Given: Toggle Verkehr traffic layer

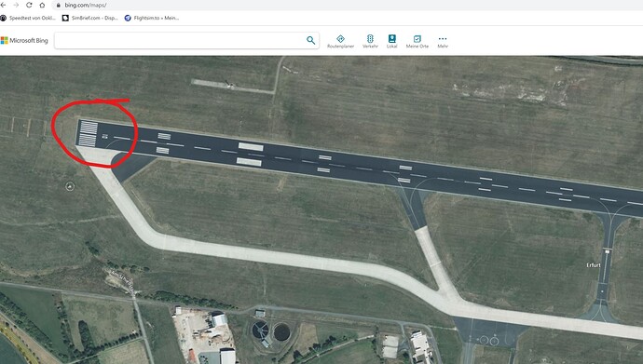Looking at the screenshot, I should point(370,41).
